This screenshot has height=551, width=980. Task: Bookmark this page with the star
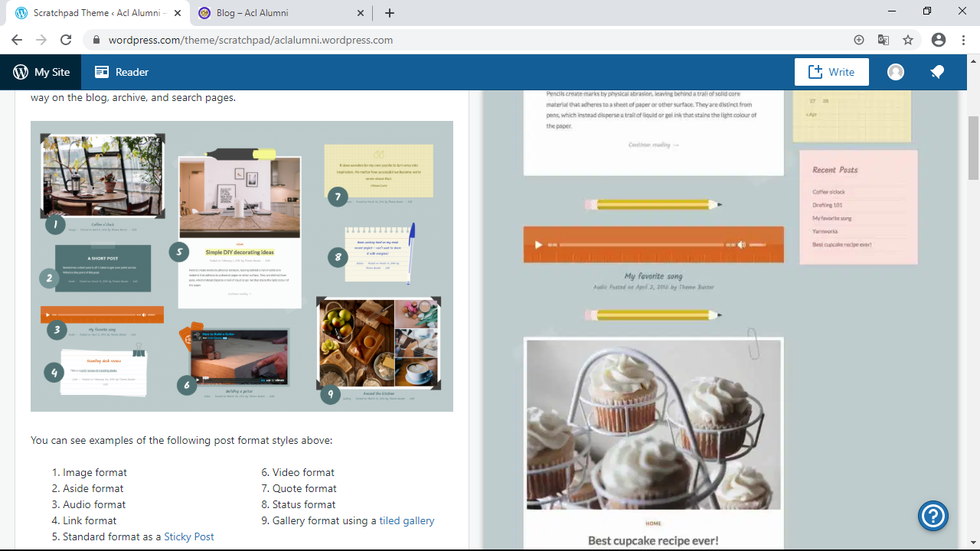(908, 40)
